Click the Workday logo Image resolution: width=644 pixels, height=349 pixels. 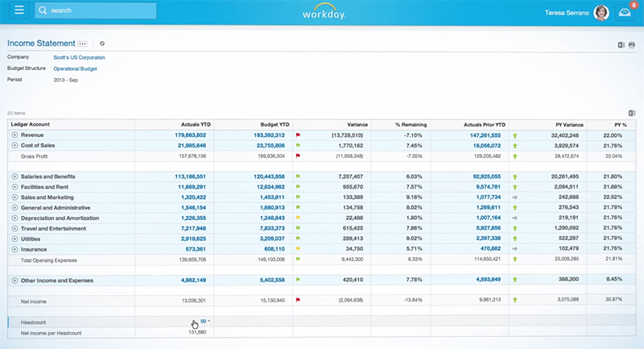coord(322,12)
